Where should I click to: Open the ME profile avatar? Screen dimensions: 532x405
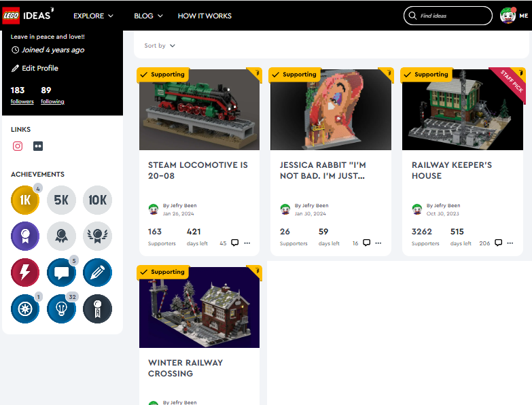508,16
